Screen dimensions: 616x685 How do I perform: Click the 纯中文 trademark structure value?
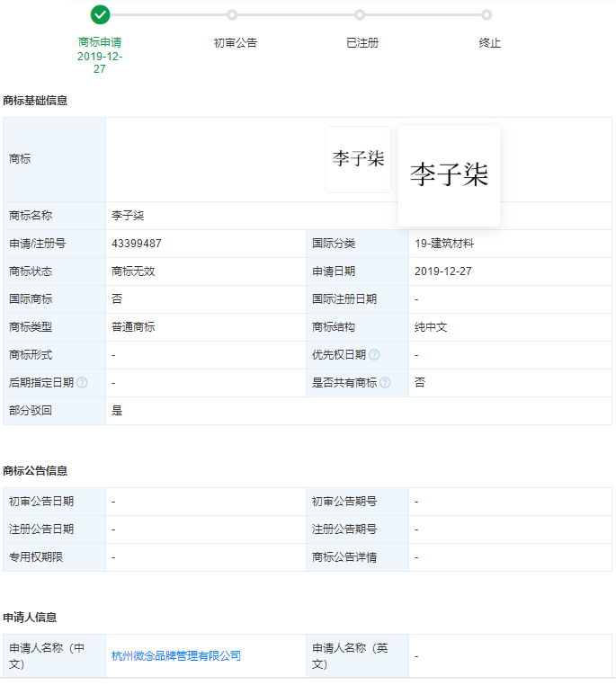[431, 327]
